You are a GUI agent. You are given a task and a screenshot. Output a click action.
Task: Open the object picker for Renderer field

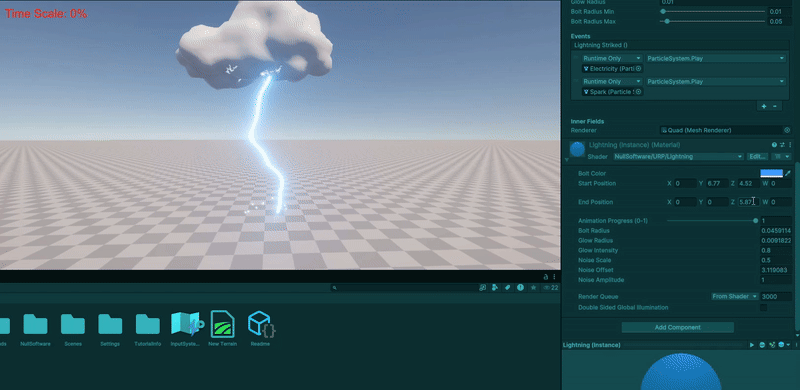pyautogui.click(x=787, y=130)
